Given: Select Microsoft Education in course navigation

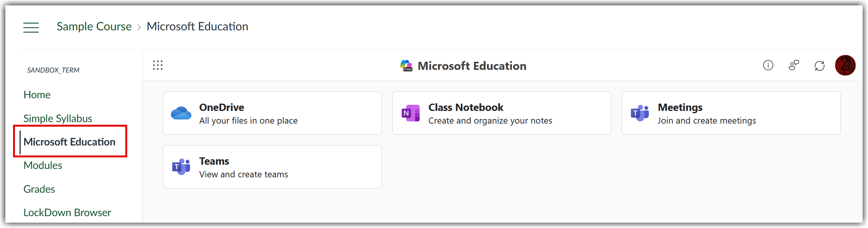Looking at the screenshot, I should click(70, 142).
